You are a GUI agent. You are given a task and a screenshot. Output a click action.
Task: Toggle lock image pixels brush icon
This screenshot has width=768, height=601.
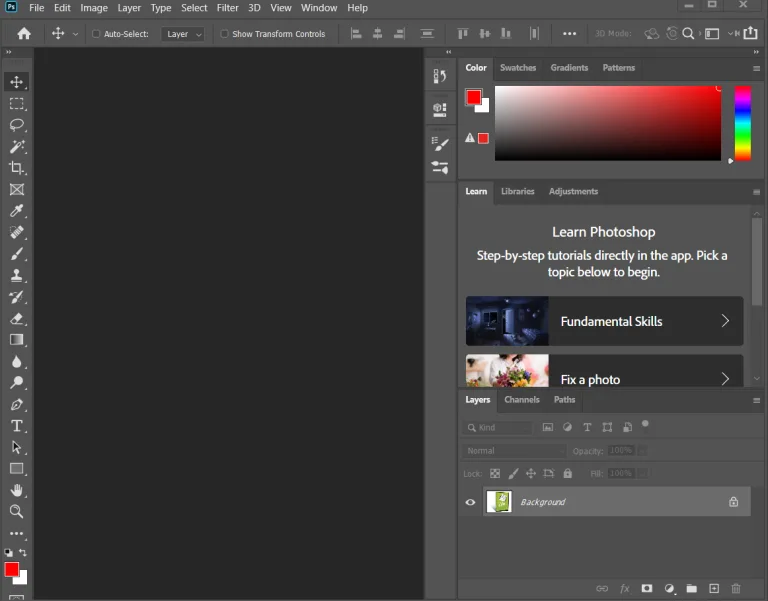pyautogui.click(x=513, y=474)
